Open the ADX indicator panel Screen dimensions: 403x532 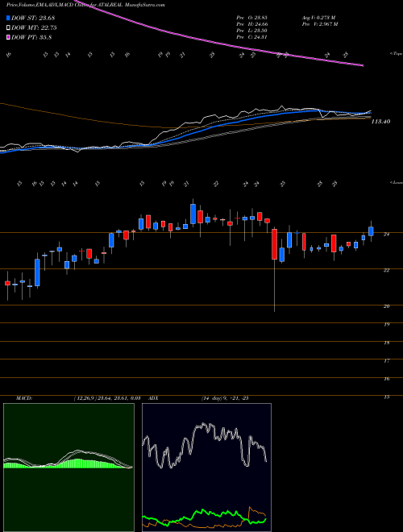[x=206, y=468]
